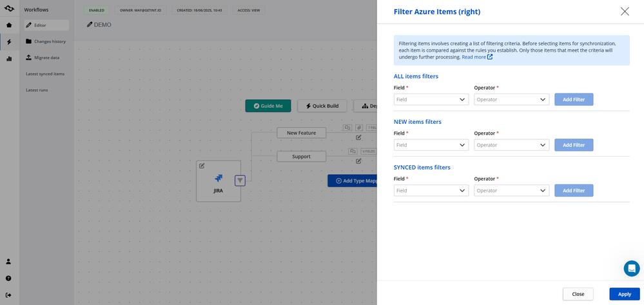Open Field dropdown under ALL items filters

pyautogui.click(x=431, y=99)
